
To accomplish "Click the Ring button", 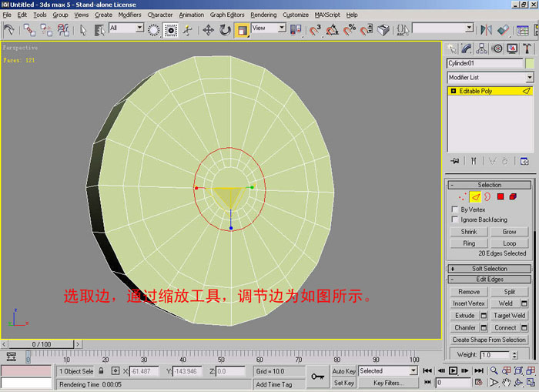I will (x=469, y=243).
